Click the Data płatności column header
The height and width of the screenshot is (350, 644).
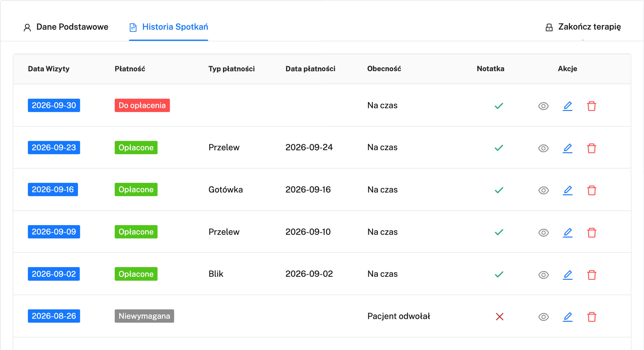tap(310, 69)
